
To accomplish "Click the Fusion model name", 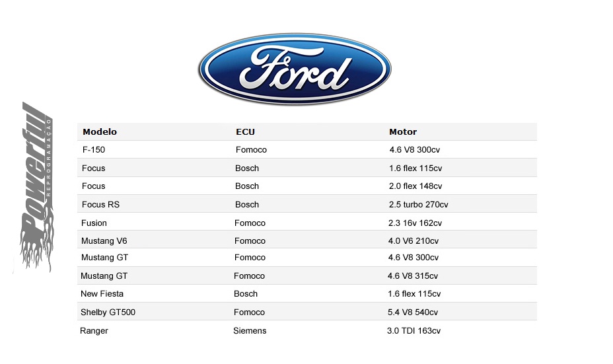I will [x=94, y=223].
